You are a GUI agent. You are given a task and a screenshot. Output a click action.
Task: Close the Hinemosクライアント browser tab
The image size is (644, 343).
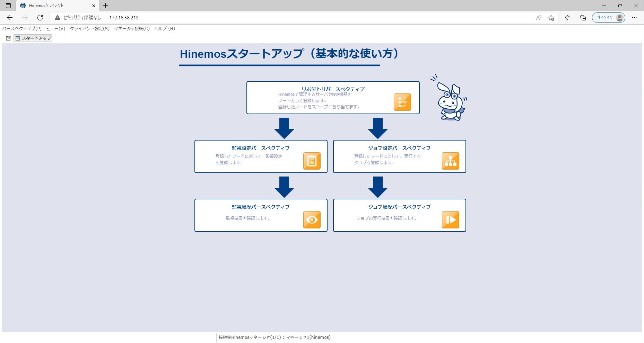[94, 6]
